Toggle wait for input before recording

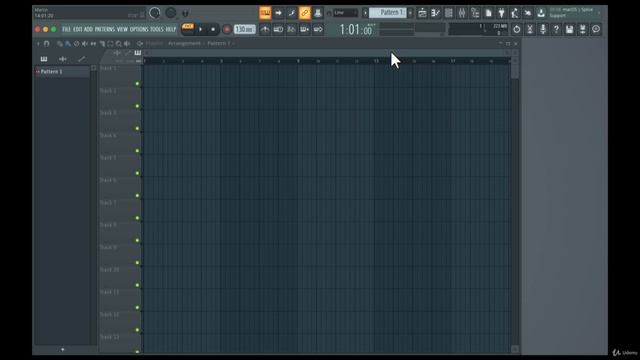278,29
